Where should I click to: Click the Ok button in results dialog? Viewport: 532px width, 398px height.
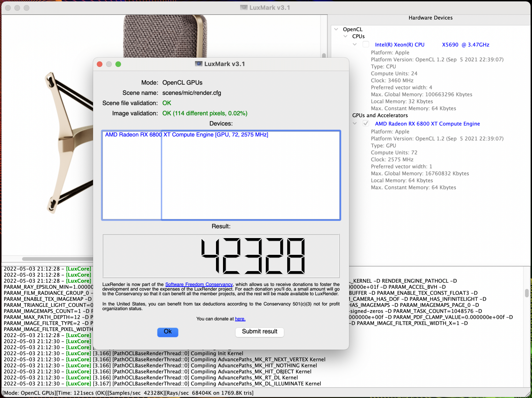pyautogui.click(x=168, y=332)
